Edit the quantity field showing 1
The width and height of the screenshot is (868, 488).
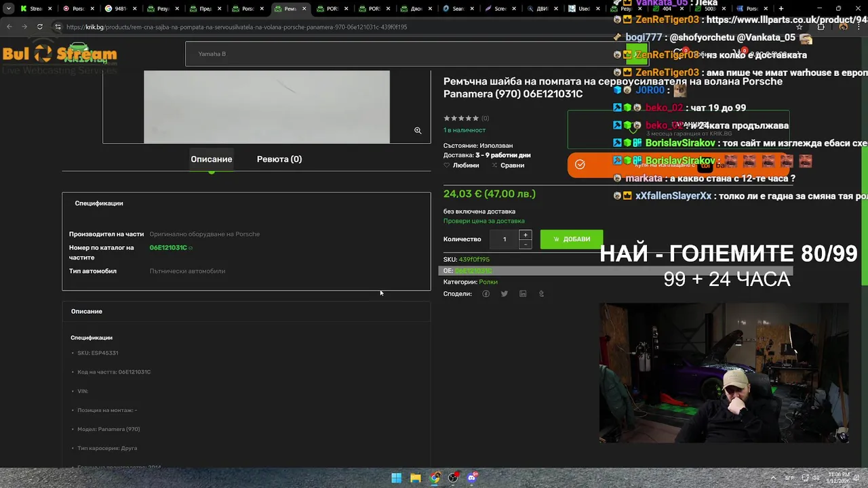(505, 239)
